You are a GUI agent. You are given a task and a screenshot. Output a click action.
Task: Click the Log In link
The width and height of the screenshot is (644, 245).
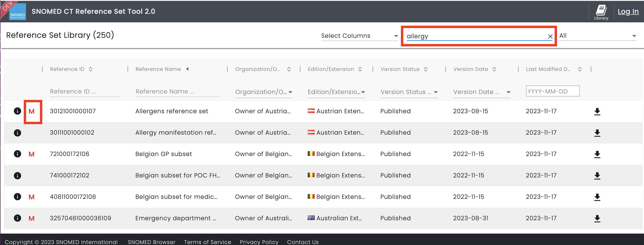click(x=628, y=11)
